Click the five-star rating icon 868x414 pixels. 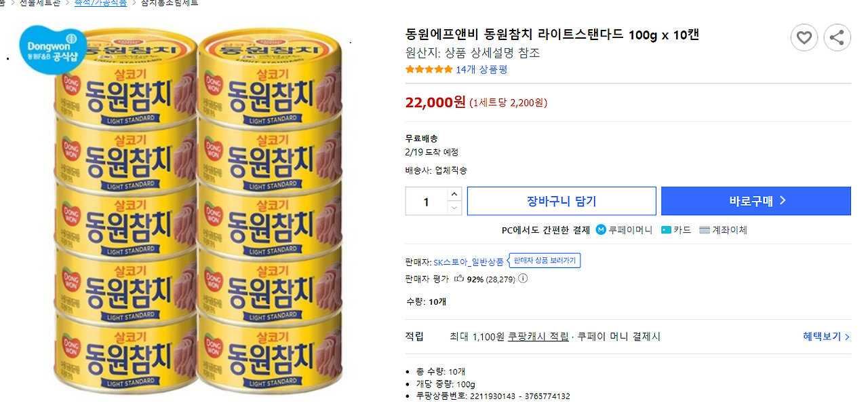click(x=429, y=69)
